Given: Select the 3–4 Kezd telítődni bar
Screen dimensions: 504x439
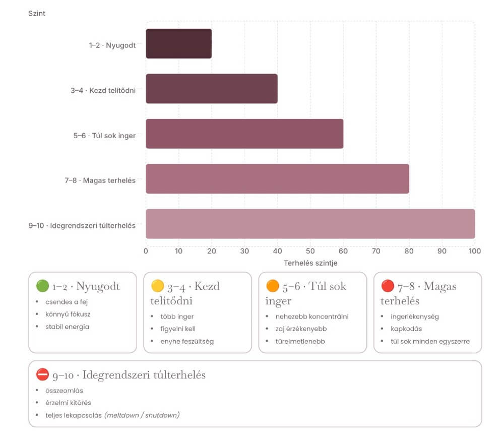Looking at the screenshot, I should [x=212, y=89].
